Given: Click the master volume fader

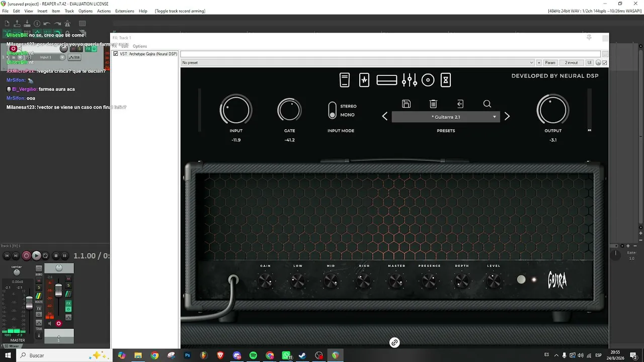Looking at the screenshot, I should pyautogui.click(x=29, y=303).
